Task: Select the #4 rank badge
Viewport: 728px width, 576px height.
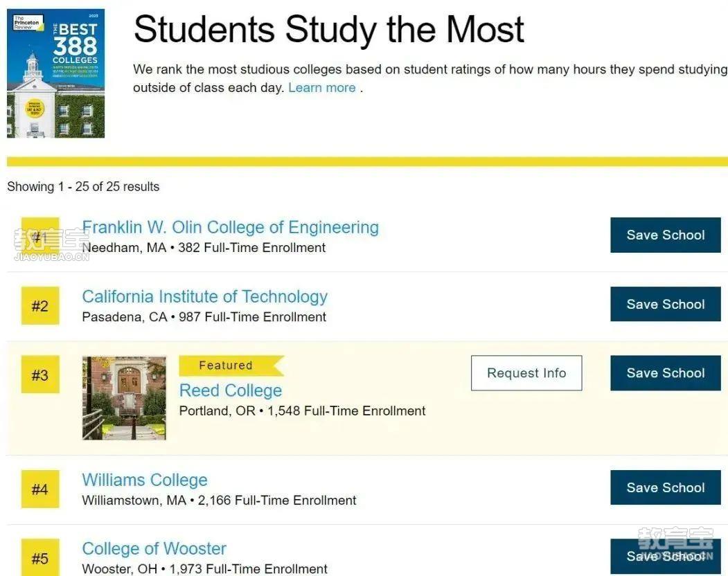Action: pos(40,489)
